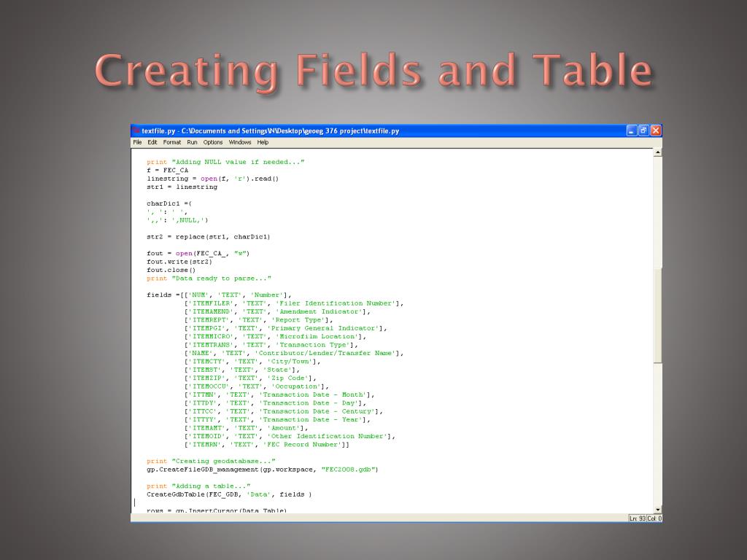747x560 pixels.
Task: Open the Edit menu
Action: pos(152,142)
